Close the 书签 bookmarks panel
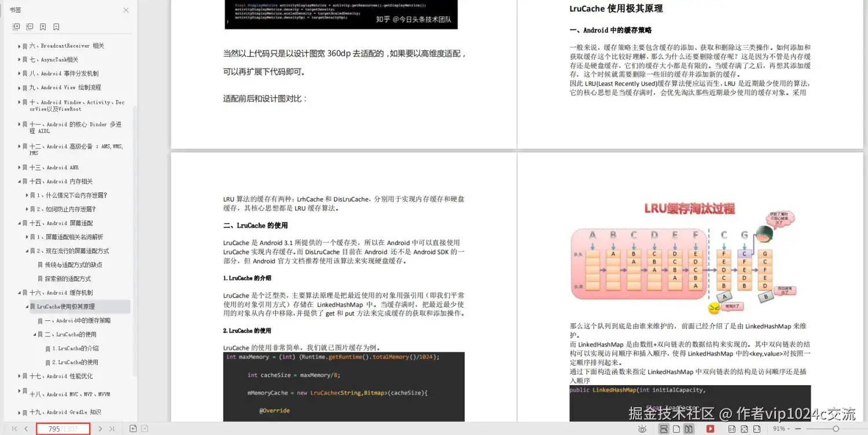868x435 pixels. coord(125,10)
